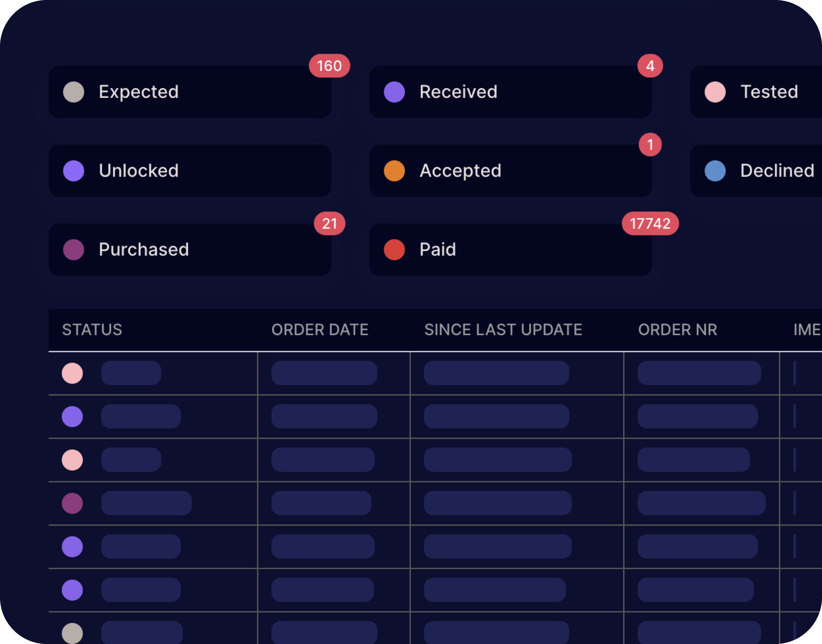
Task: Sort table by STATUS column header
Action: click(x=92, y=330)
